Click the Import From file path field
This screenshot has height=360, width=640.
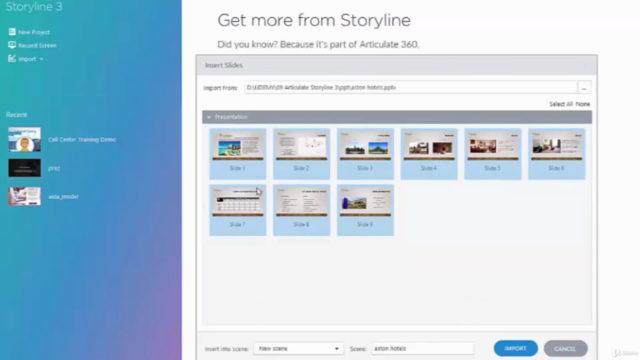click(410, 87)
